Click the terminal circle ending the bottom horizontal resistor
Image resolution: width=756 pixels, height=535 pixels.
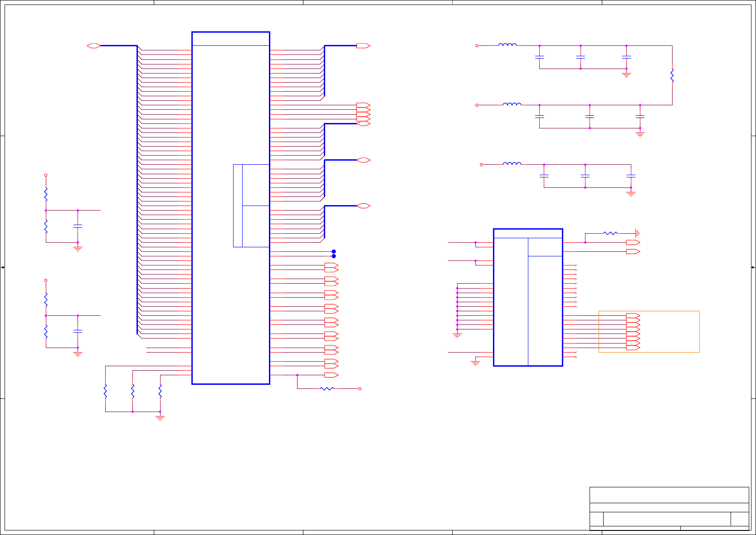point(360,388)
